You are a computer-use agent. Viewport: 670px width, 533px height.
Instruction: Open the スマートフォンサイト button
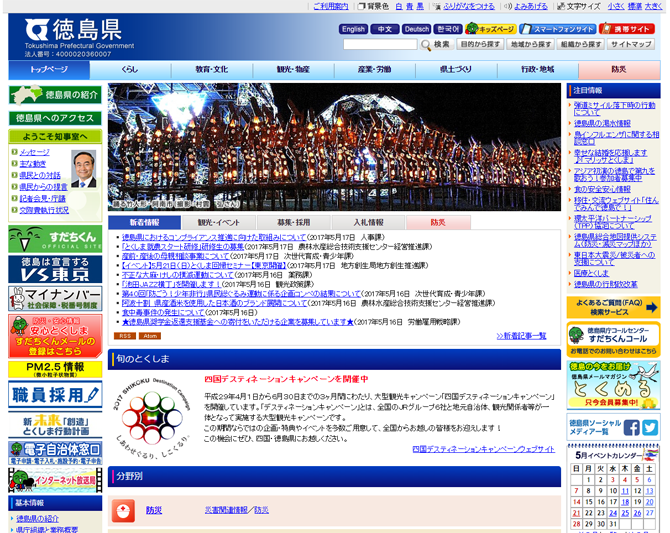(x=558, y=29)
